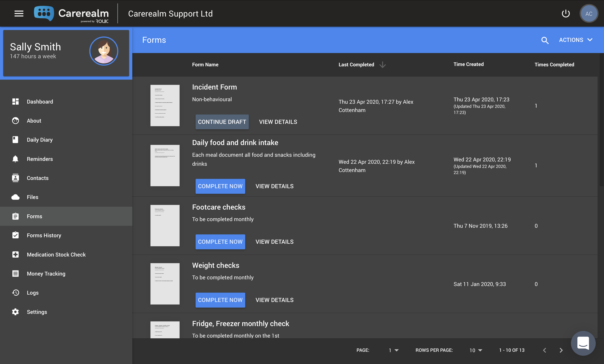
Task: Go to Money Tracking
Action: click(66, 274)
